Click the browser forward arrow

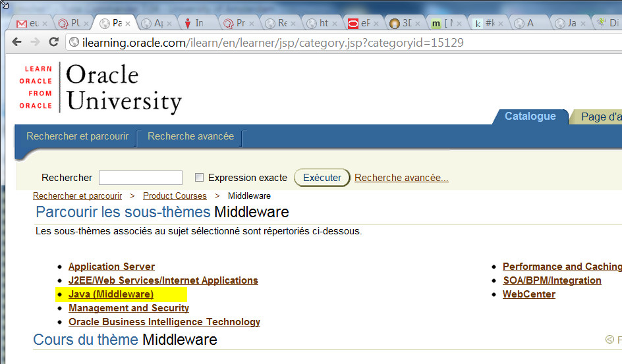35,42
